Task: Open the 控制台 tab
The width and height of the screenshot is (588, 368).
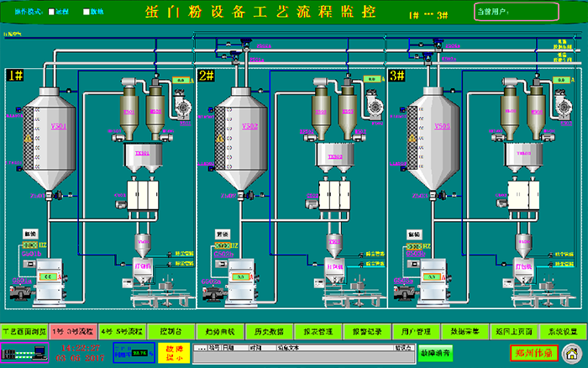Action: tap(171, 332)
